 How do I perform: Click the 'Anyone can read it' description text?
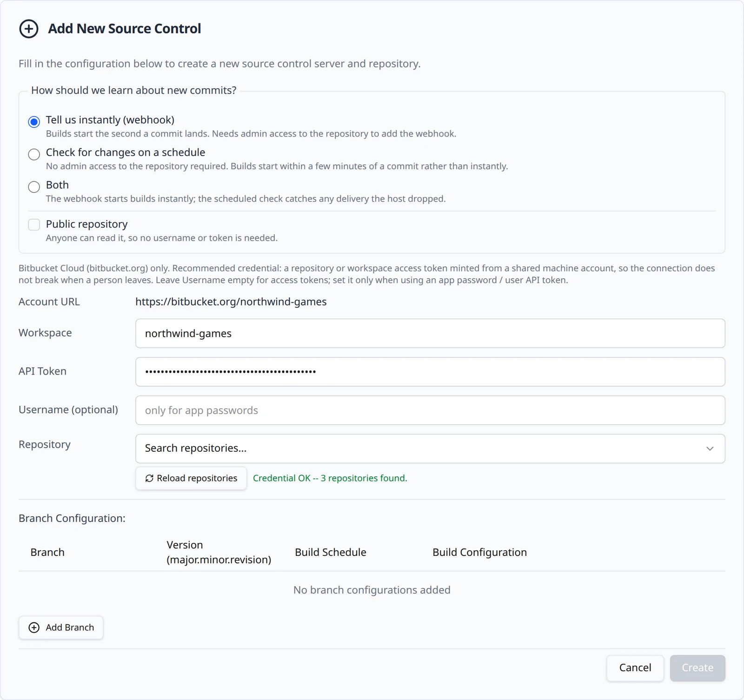162,238
